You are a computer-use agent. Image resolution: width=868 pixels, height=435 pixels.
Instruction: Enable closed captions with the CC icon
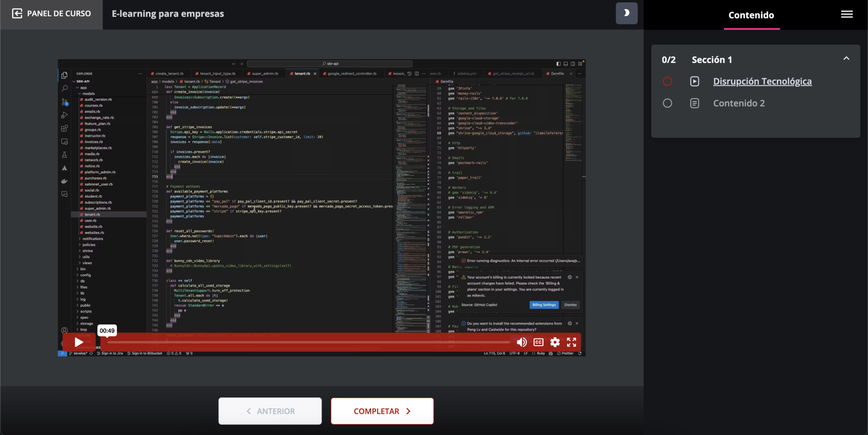click(538, 342)
